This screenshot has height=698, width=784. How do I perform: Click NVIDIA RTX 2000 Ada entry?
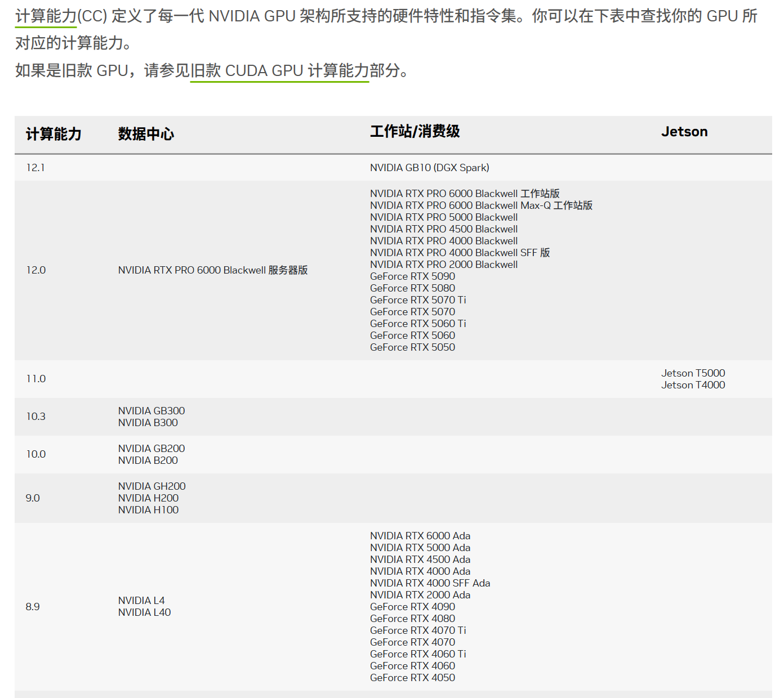(x=420, y=595)
